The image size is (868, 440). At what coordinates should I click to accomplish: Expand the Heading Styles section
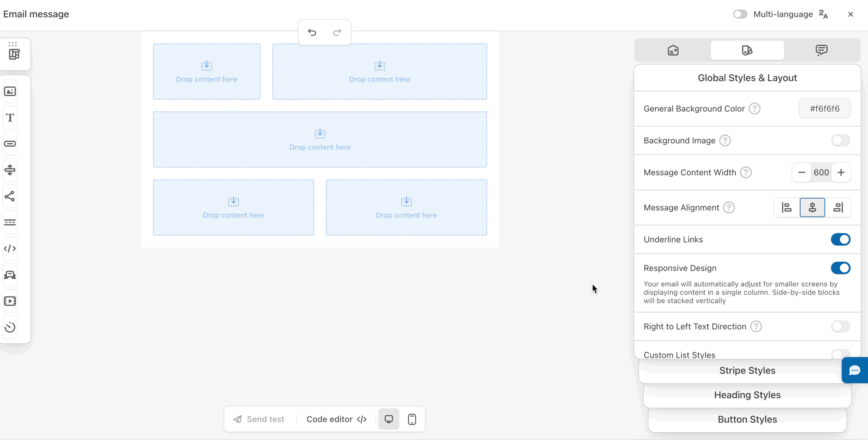pos(747,395)
